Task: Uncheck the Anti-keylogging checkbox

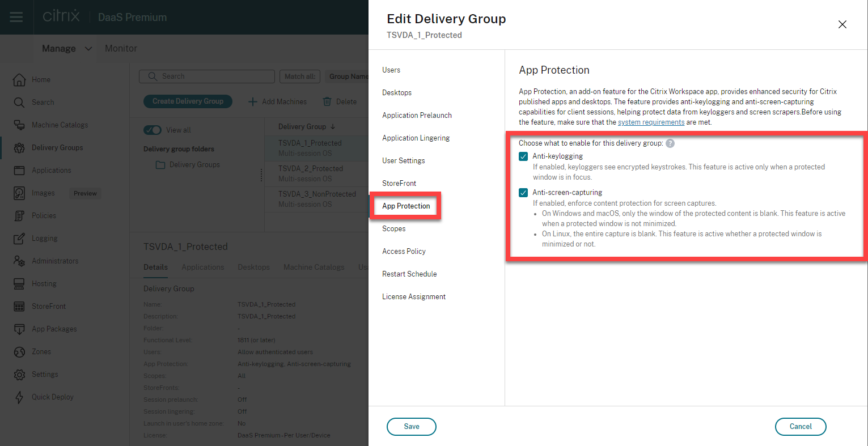Action: [523, 156]
